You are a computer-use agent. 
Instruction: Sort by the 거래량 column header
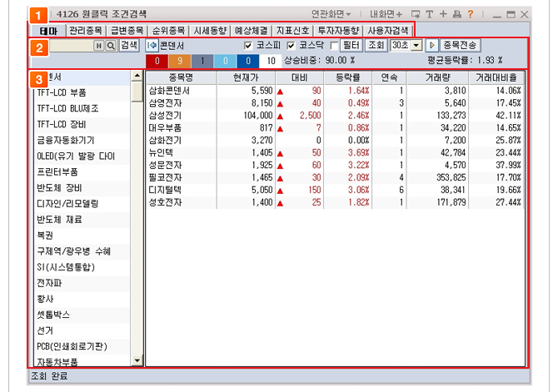(x=437, y=77)
